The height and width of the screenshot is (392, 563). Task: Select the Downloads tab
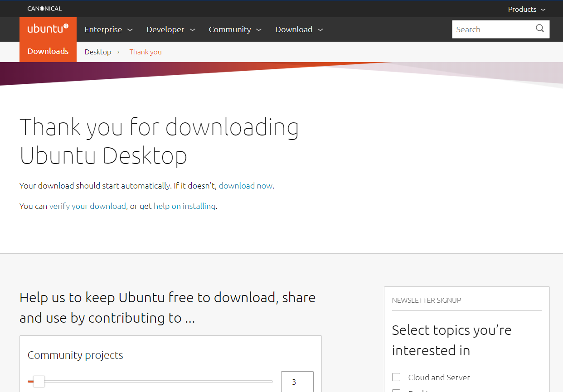(48, 52)
